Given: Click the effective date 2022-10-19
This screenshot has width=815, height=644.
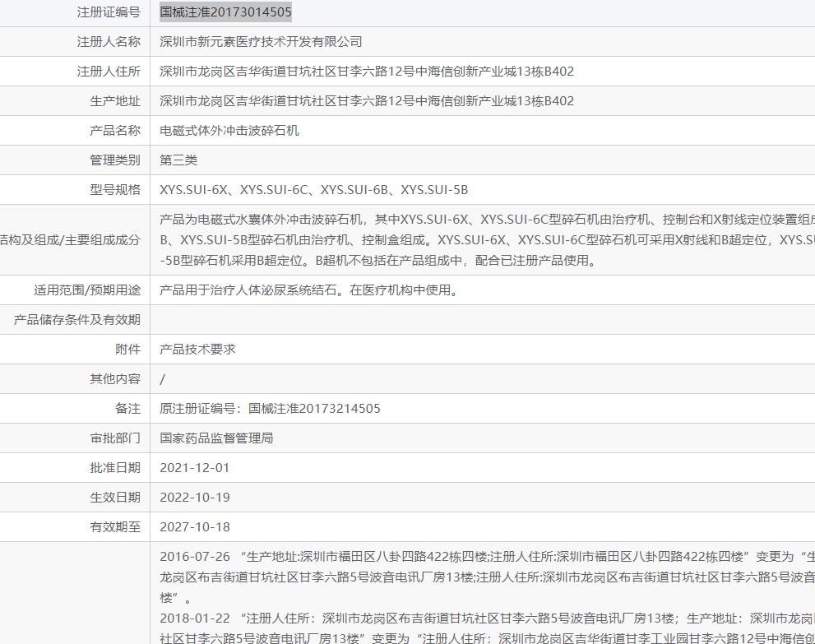Looking at the screenshot, I should pos(194,498).
